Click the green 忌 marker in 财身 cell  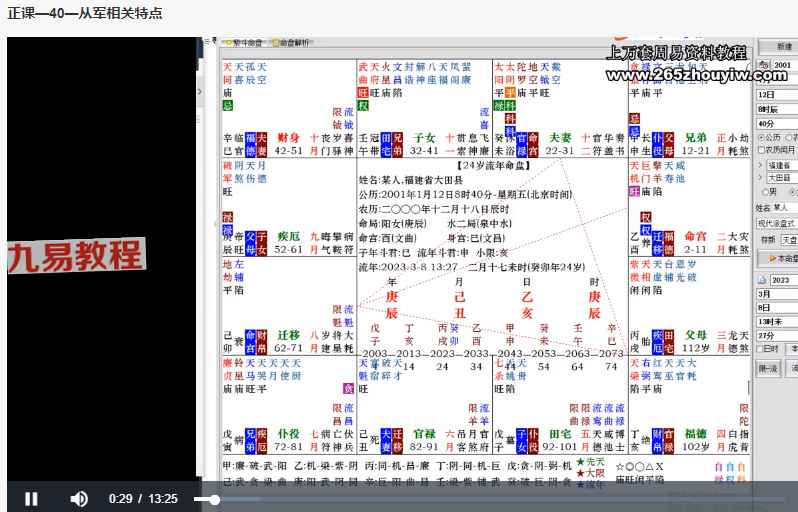click(x=227, y=103)
